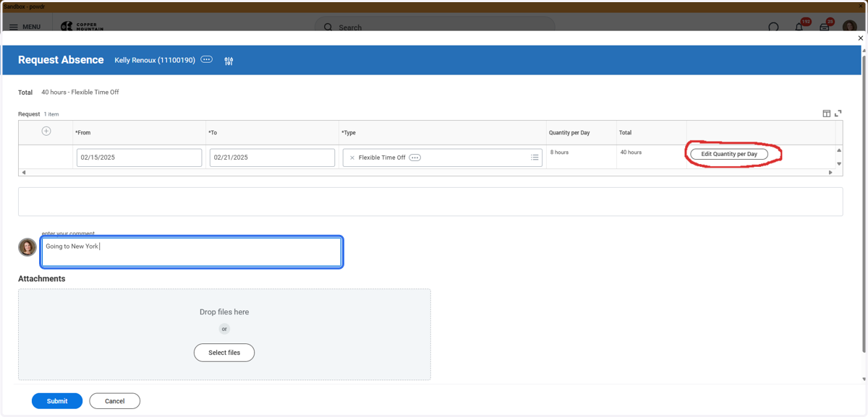This screenshot has width=868, height=417.
Task: Open related actions for Flexible Time Off
Action: coord(415,158)
